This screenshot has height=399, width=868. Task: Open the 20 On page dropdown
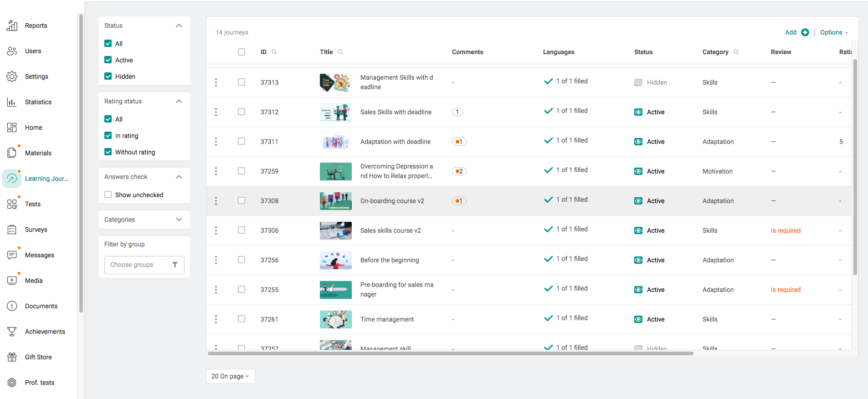click(230, 376)
